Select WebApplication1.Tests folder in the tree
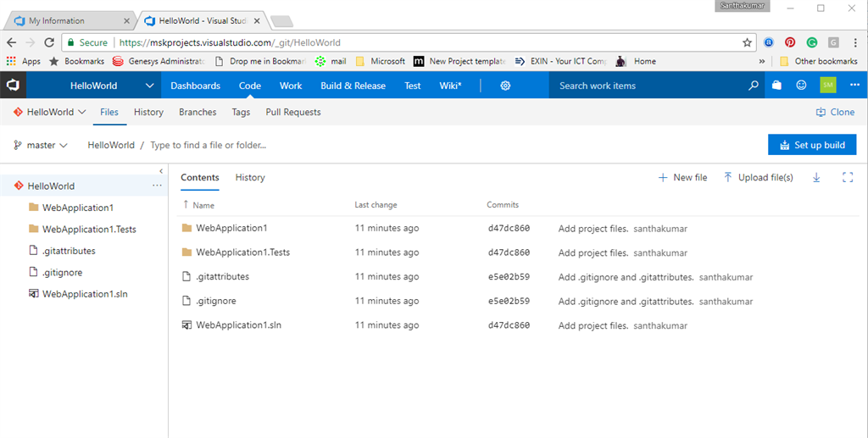 point(89,230)
